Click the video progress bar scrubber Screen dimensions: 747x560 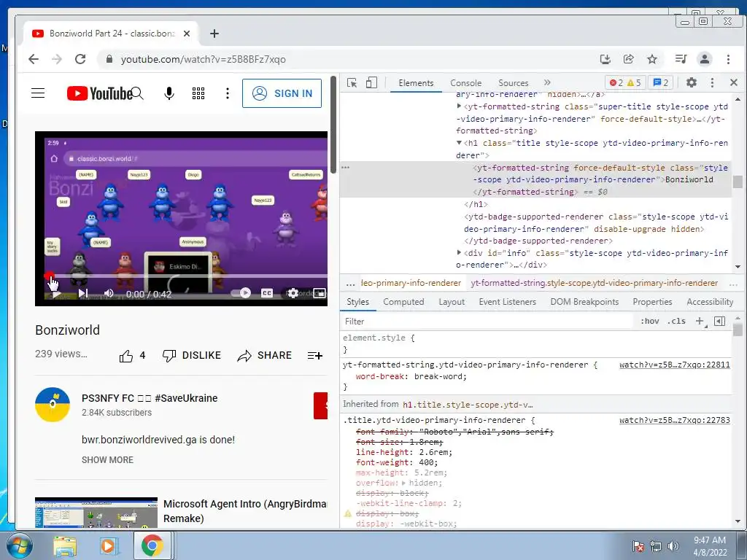click(49, 276)
